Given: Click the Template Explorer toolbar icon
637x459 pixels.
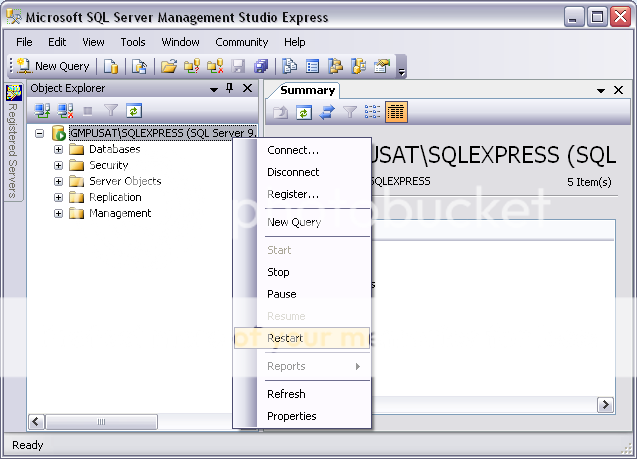Looking at the screenshot, I should pos(359,66).
